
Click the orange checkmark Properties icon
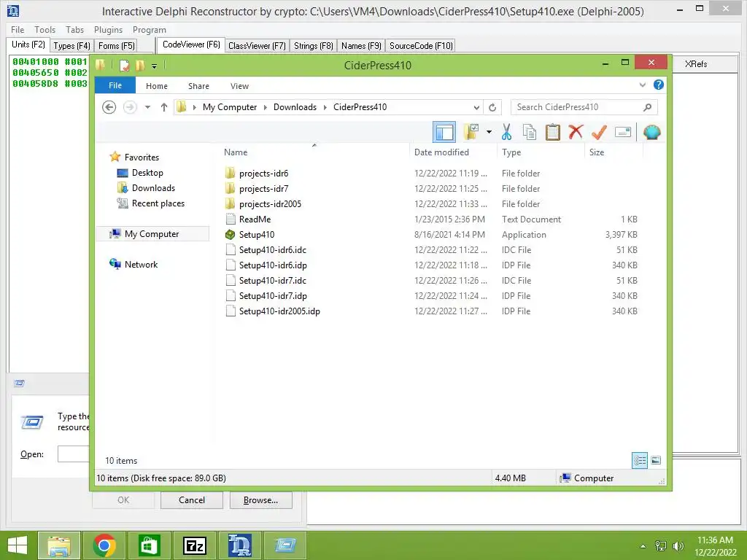click(599, 132)
